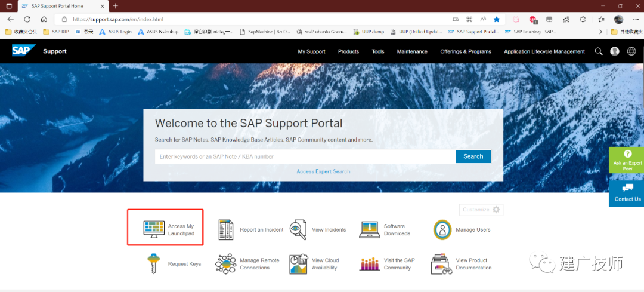Open the Products menu
Screen dimensions: 644x292
tap(348, 51)
